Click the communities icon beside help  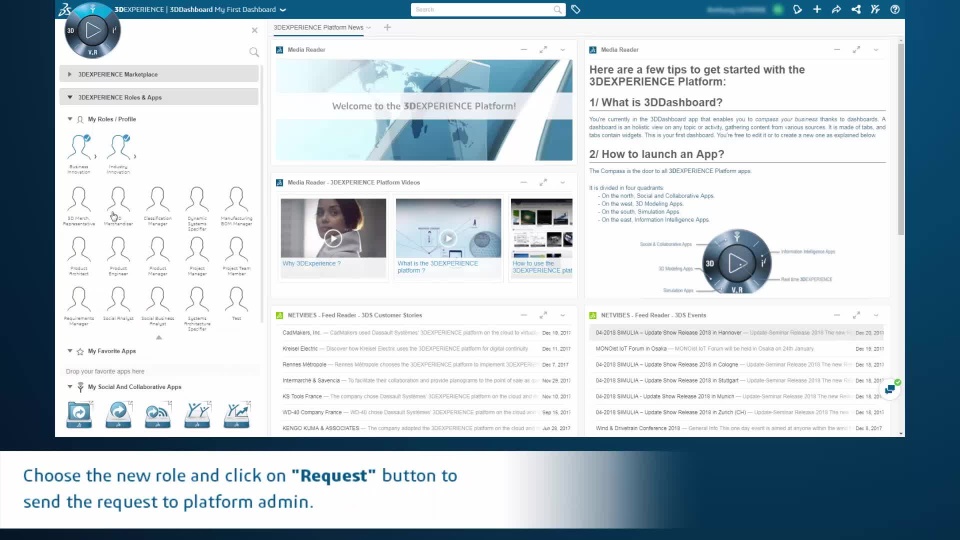point(876,9)
